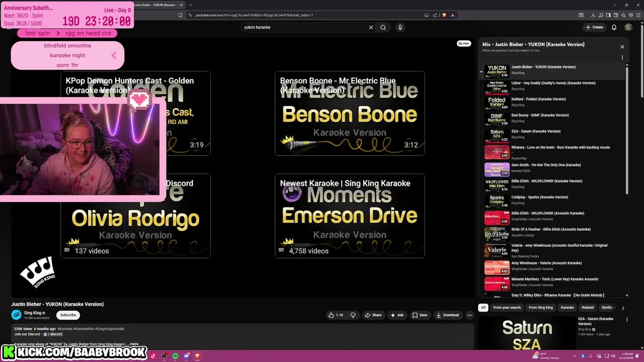This screenshot has width=644, height=362.
Task: Open a new browser tab with plus
Action: [191, 5]
